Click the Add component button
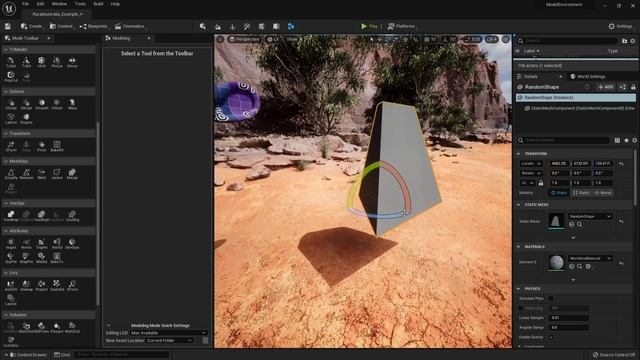640x360 pixels. click(606, 87)
